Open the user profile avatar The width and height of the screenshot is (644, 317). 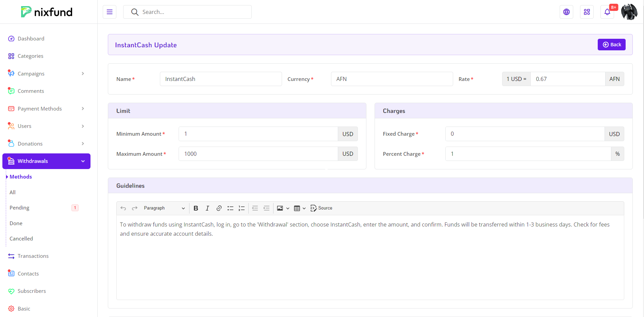pyautogui.click(x=629, y=12)
